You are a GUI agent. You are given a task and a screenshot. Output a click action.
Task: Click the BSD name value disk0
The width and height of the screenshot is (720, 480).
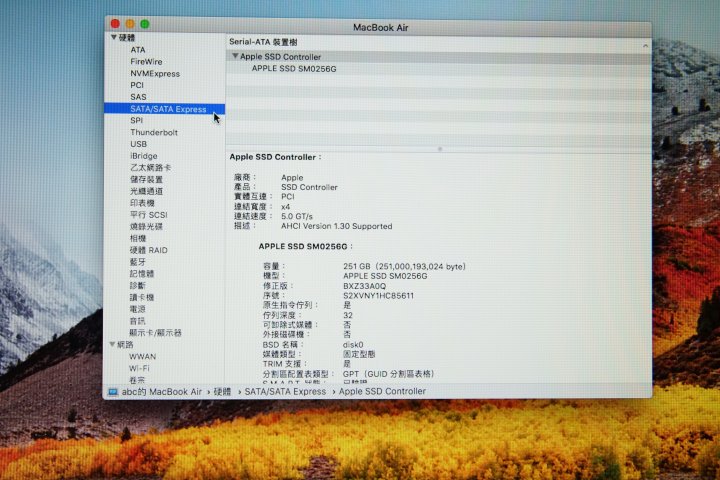point(353,344)
